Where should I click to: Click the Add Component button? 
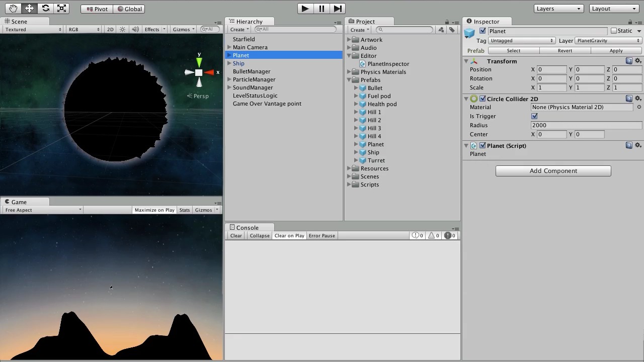553,171
